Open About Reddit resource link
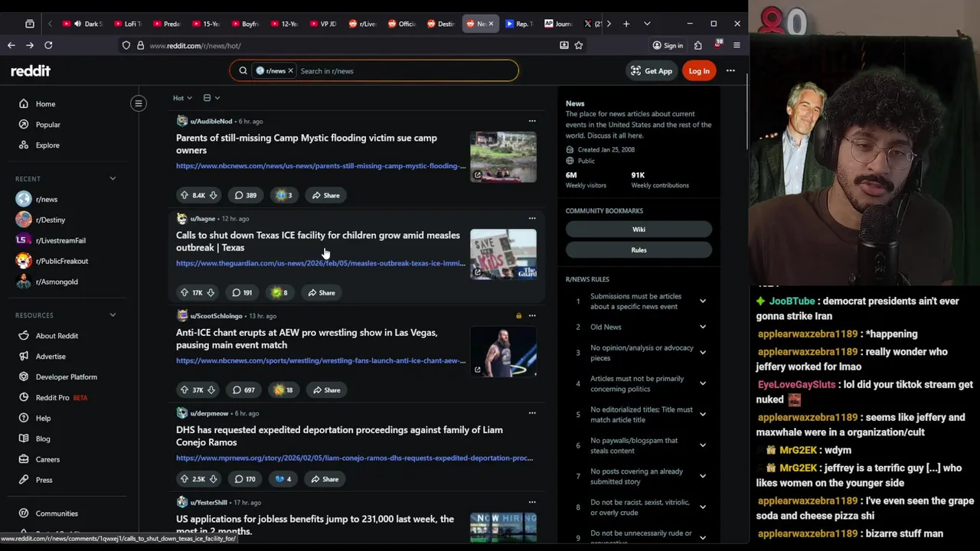Screen dimensions: 980x551 [57, 335]
